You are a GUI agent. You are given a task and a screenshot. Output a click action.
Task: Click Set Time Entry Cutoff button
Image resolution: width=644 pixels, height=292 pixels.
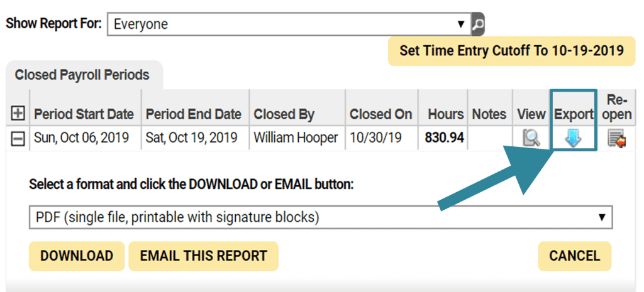click(x=512, y=51)
